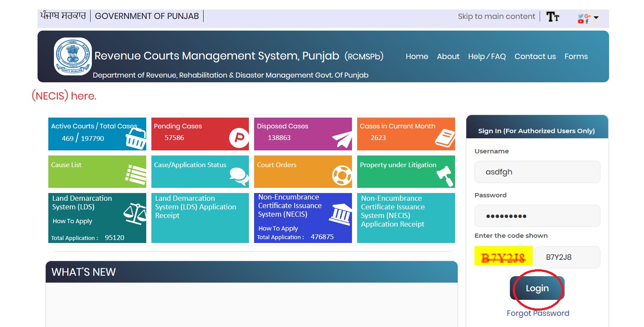The height and width of the screenshot is (327, 644).
Task: Click the book icon on Cases in Current Month
Action: coord(444,138)
